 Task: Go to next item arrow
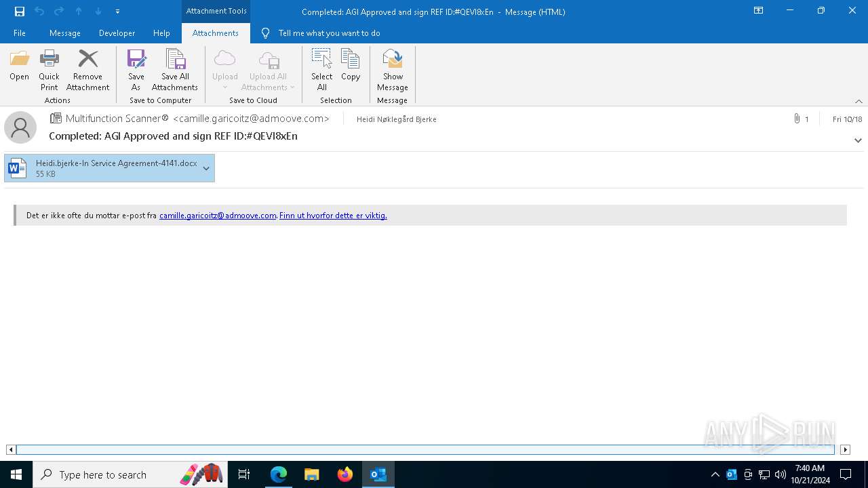click(98, 12)
